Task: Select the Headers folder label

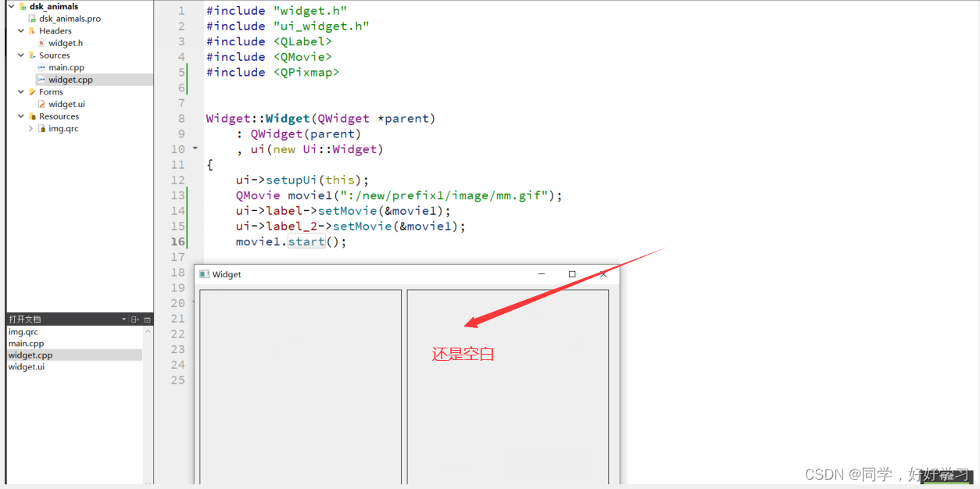Action: [x=55, y=30]
